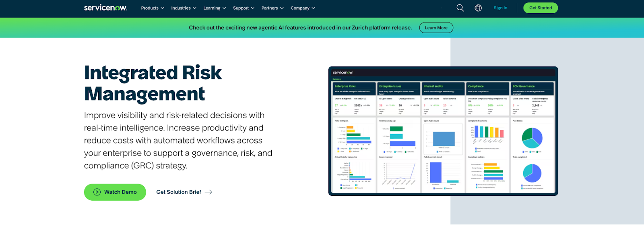
Task: Click Learn More in the Zurich banner
Action: [x=436, y=28]
